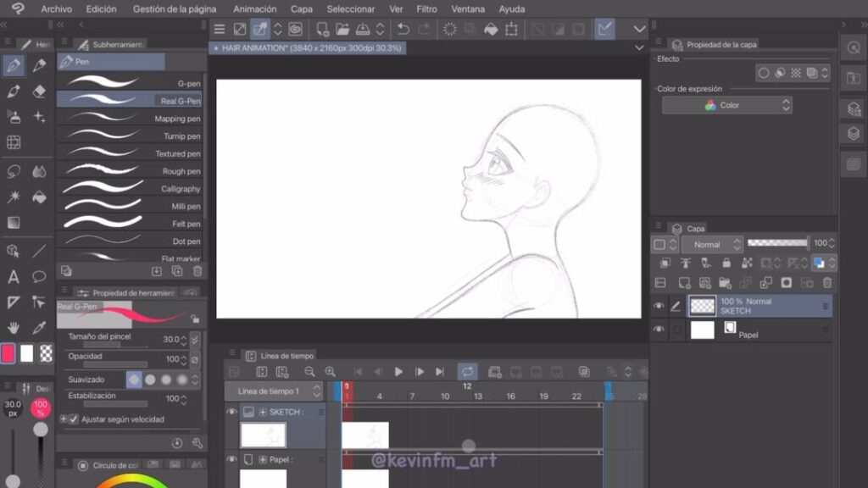The image size is (868, 488).
Task: Open Clip Studio spiral icon
Action: [x=296, y=29]
